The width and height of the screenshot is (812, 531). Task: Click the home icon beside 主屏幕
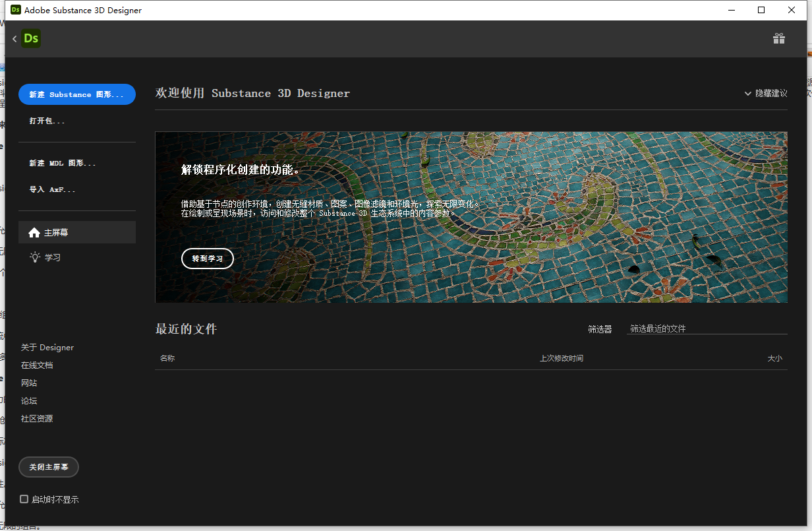[34, 232]
